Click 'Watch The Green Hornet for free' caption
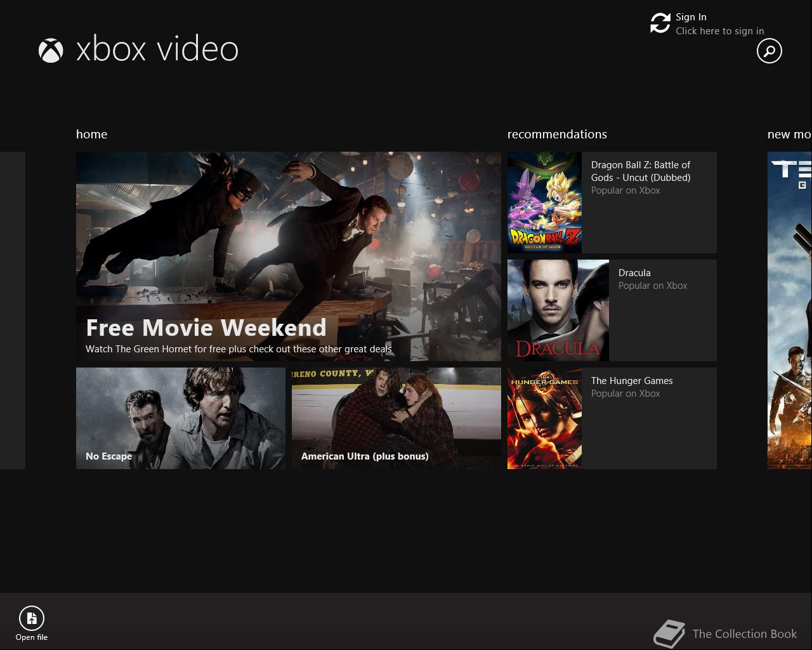This screenshot has width=812, height=650. pos(239,349)
